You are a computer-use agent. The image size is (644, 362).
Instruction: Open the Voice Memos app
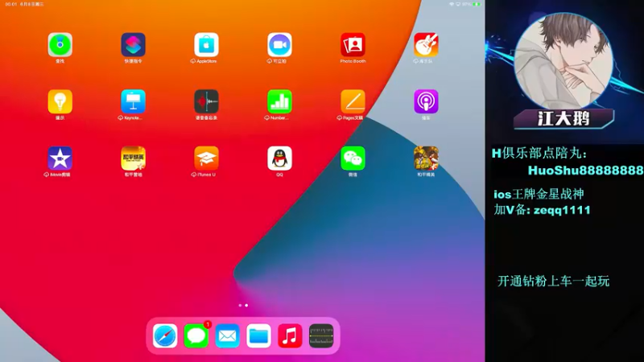(206, 101)
